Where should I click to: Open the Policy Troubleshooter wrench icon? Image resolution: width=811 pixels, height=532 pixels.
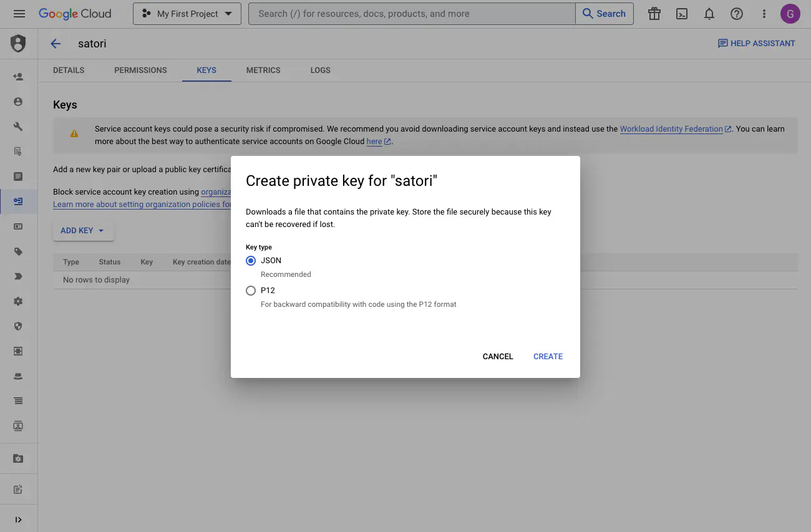(x=18, y=126)
